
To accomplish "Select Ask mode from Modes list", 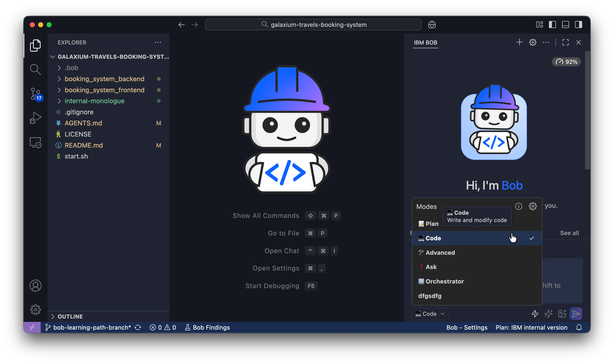I will tap(431, 267).
